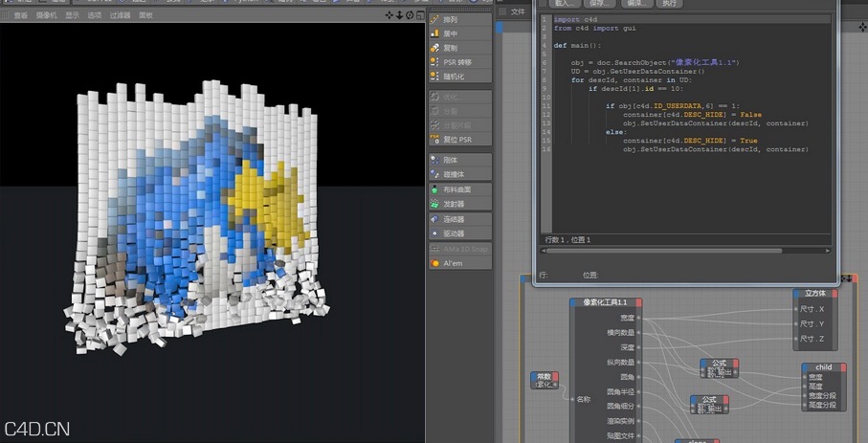Select the child node title
Image resolution: width=868 pixels, height=443 pixels.
pyautogui.click(x=824, y=367)
